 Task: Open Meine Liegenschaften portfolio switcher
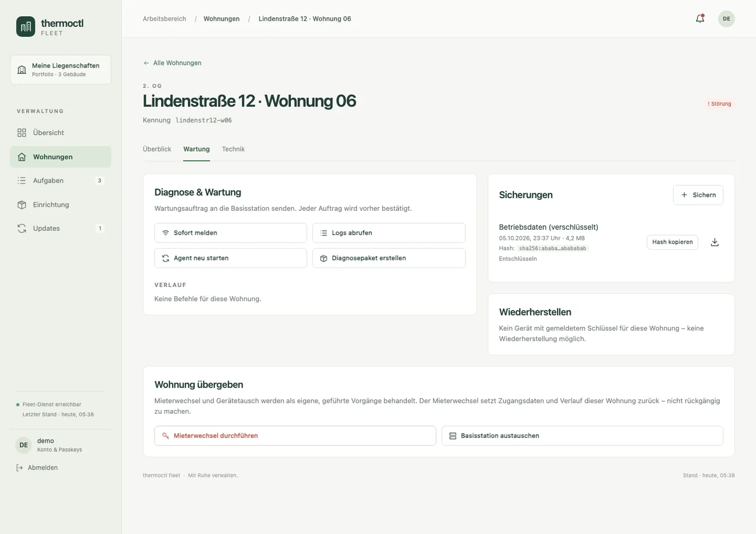[61, 70]
